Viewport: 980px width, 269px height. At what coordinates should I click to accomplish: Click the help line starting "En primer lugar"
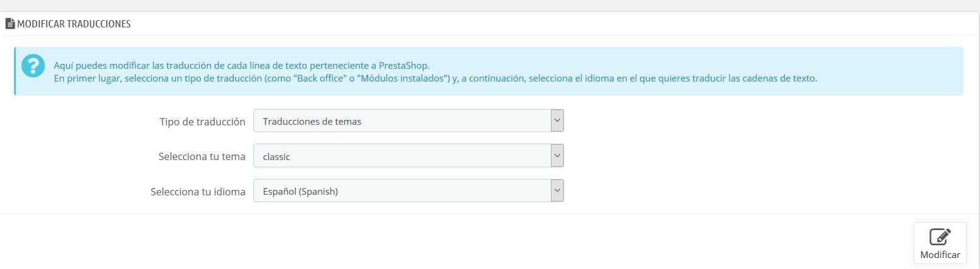pos(435,79)
